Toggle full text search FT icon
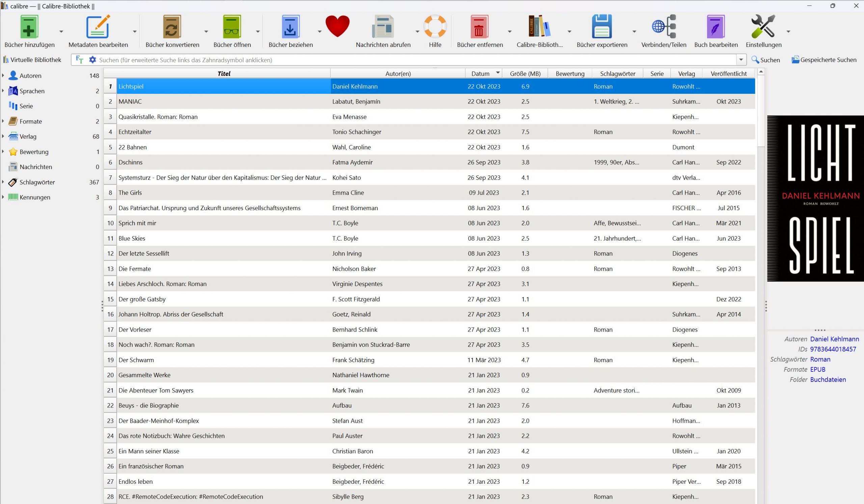 pos(79,60)
